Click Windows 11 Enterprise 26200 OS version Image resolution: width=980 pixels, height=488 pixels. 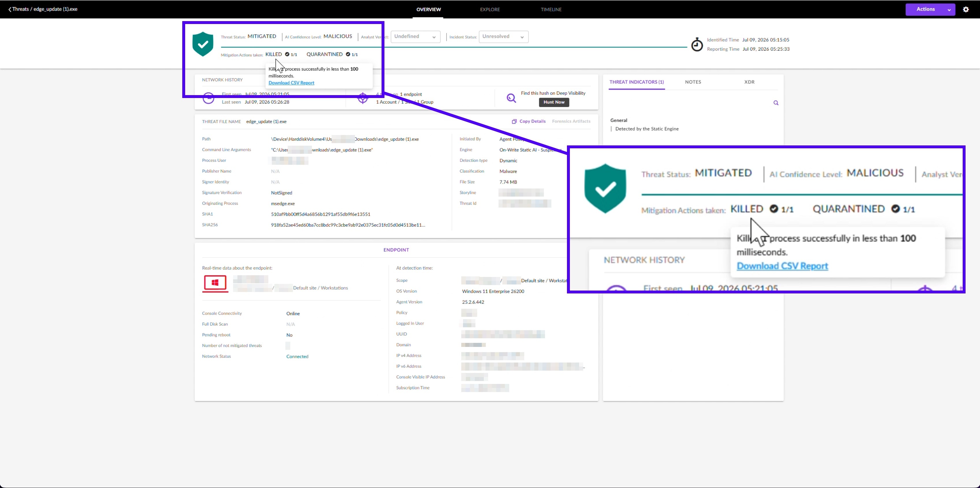pyautogui.click(x=493, y=292)
